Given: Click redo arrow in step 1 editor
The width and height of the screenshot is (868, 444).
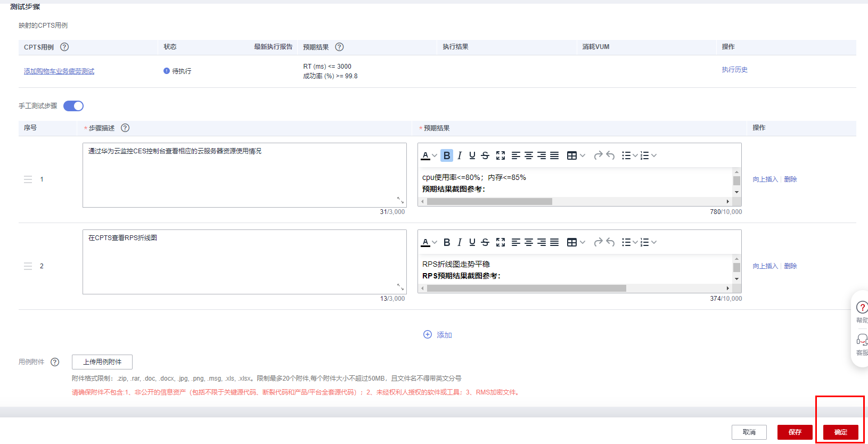Looking at the screenshot, I should (x=598, y=155).
